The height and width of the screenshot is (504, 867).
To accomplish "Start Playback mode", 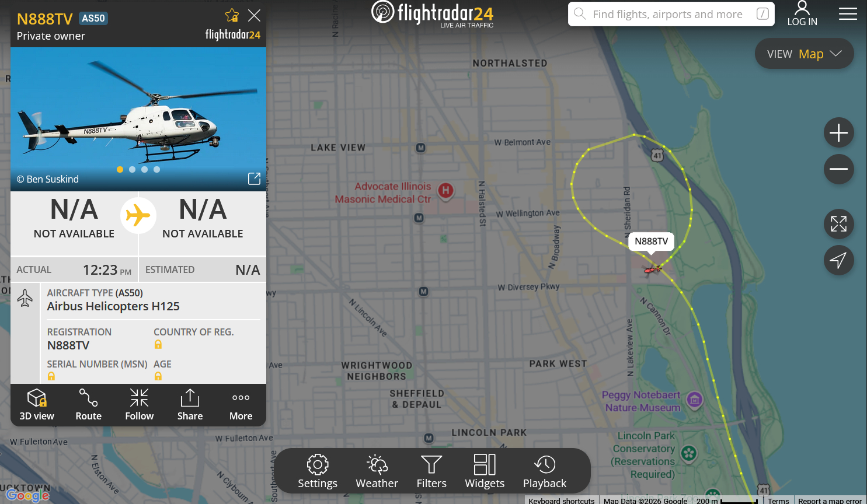I will tap(545, 471).
